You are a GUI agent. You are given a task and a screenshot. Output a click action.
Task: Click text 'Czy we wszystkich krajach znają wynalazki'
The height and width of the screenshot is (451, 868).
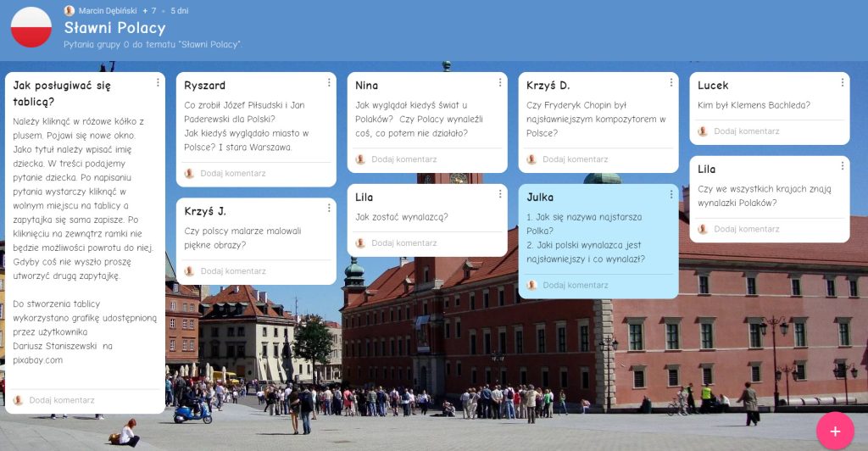click(x=765, y=196)
